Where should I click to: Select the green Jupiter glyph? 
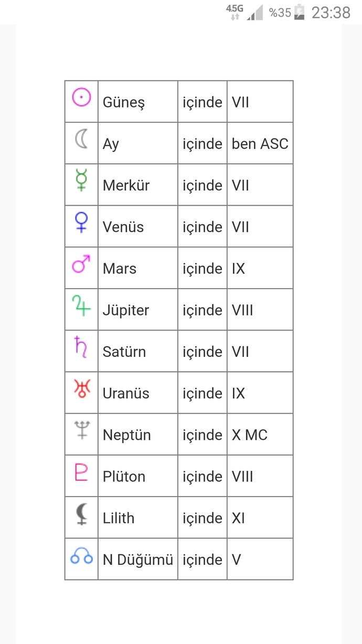(81, 305)
